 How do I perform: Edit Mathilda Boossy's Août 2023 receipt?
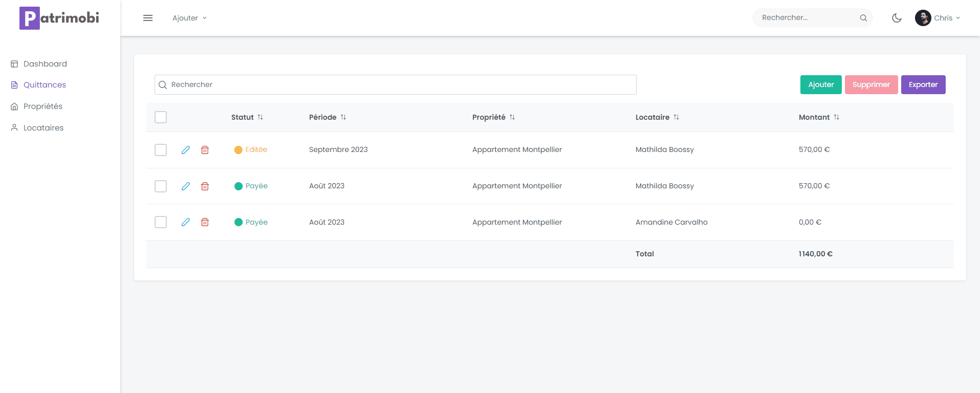[x=186, y=186]
